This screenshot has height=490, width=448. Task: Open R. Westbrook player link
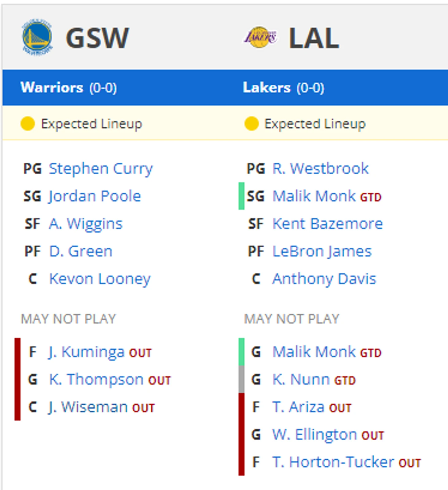tap(321, 168)
